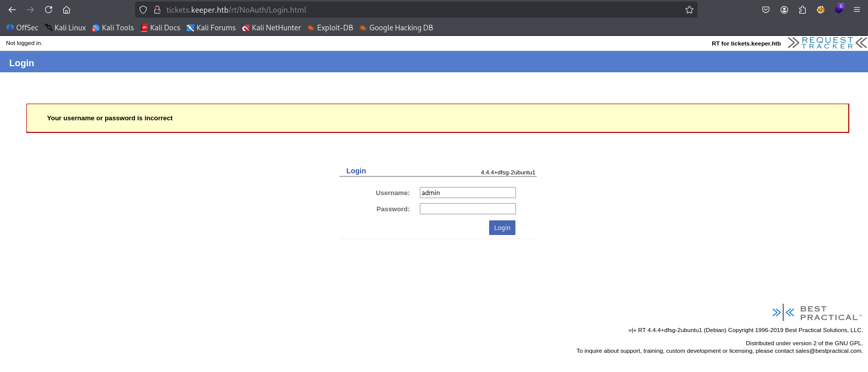Click the empty Password field

click(468, 209)
